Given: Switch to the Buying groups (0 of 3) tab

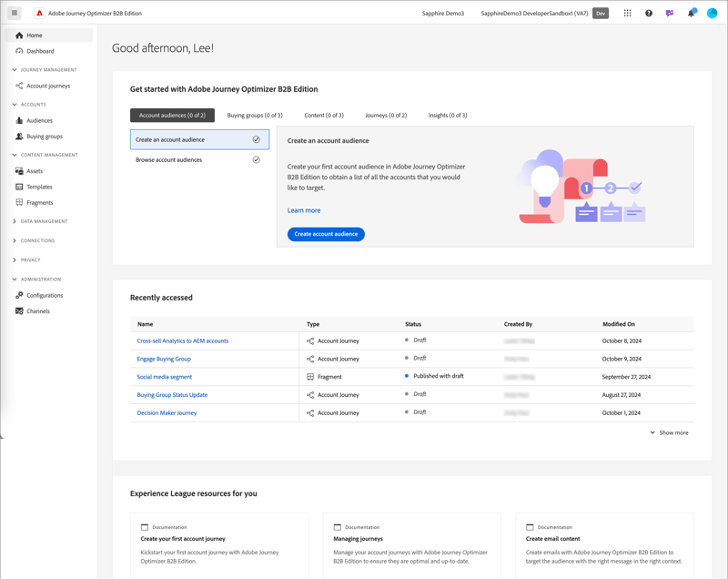Looking at the screenshot, I should pyautogui.click(x=255, y=115).
